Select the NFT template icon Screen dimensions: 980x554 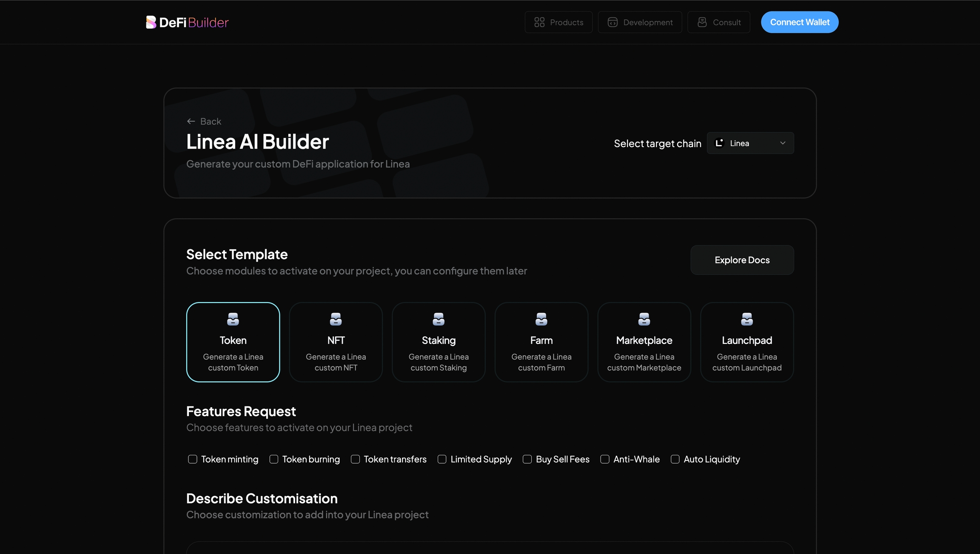pos(336,319)
